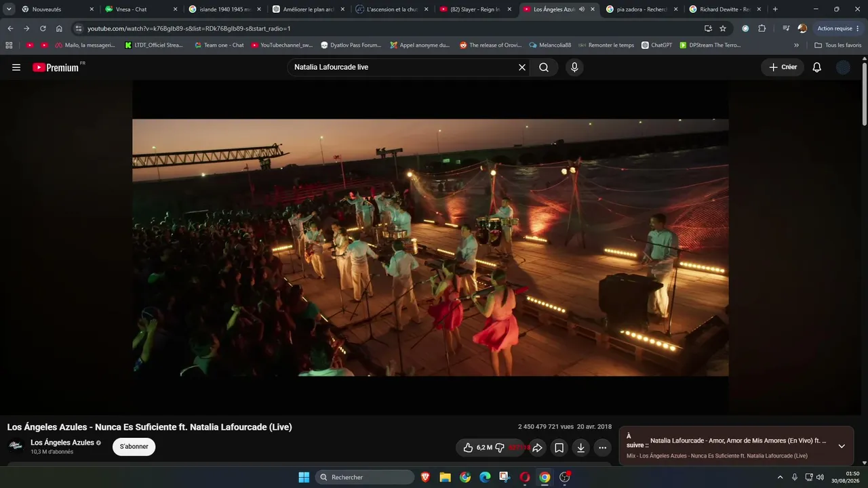Viewport: 868px width, 488px height.
Task: Open the Mailo, la messagerie bookmark
Action: pos(85,45)
